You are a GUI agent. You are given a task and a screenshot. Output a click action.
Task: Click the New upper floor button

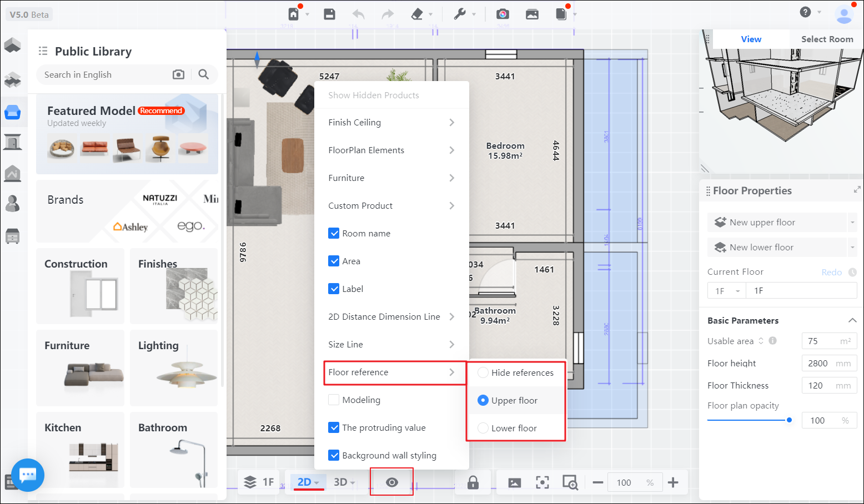click(776, 223)
